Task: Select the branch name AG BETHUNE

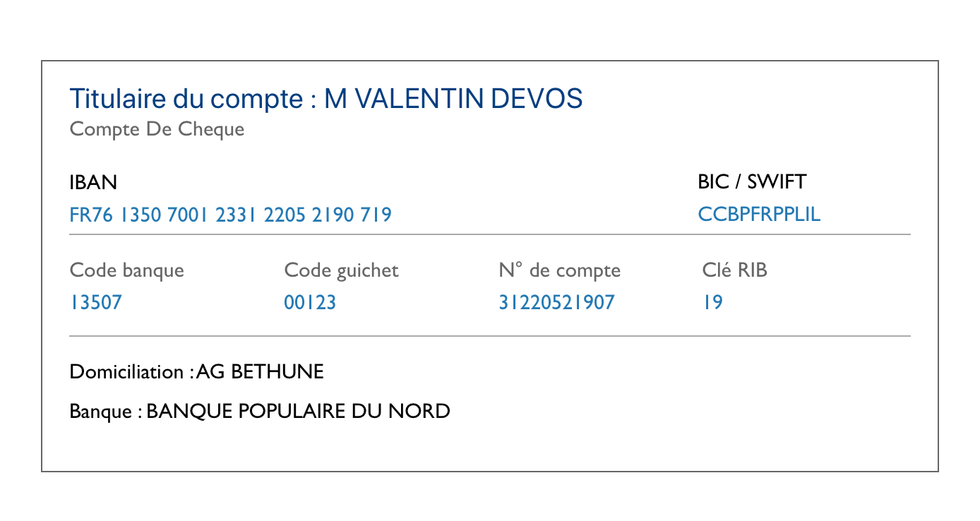Action: coord(260,372)
